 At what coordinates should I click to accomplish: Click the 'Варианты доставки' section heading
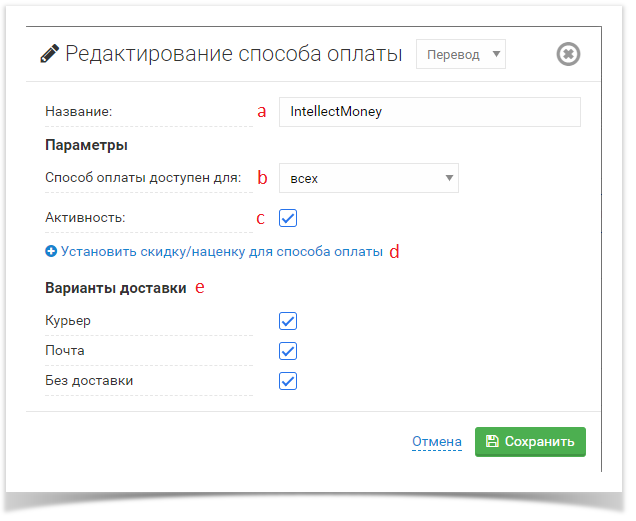[x=116, y=288]
